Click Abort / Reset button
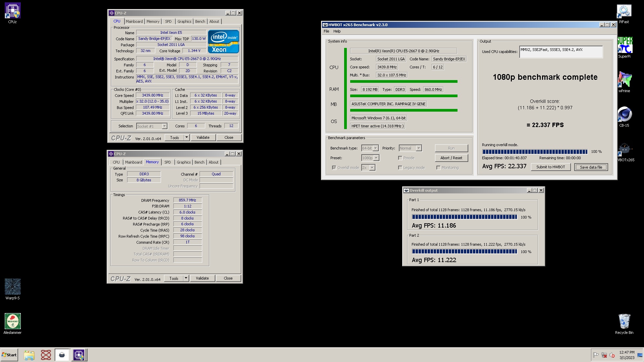 [x=451, y=158]
